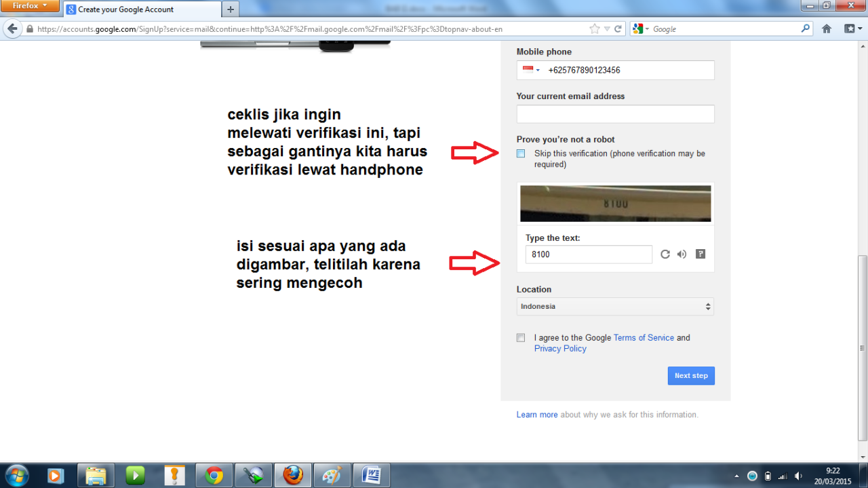Open the bookmarks menu button

click(x=852, y=29)
